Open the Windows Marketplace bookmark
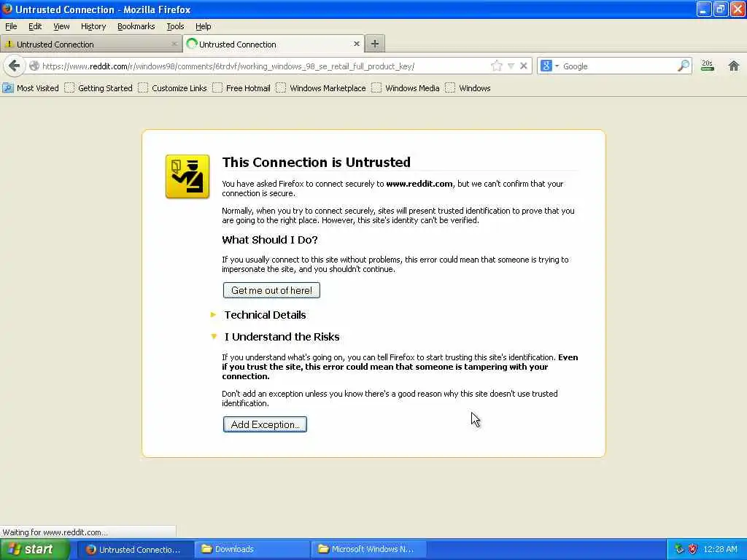The width and height of the screenshot is (747, 560). click(321, 88)
